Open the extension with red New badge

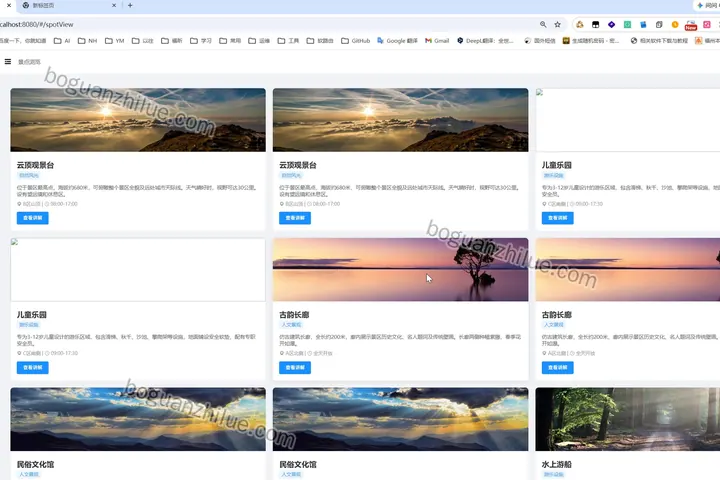(691, 25)
